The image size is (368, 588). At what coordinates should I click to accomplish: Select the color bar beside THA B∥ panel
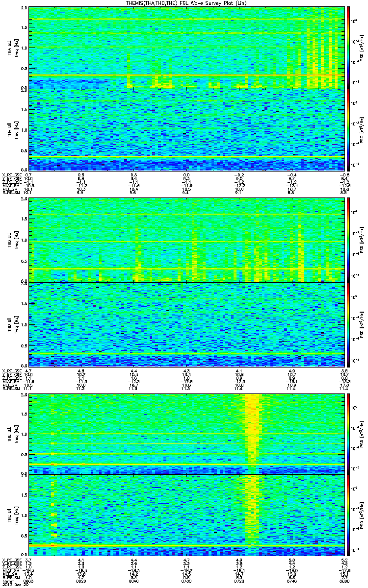tap(348, 129)
